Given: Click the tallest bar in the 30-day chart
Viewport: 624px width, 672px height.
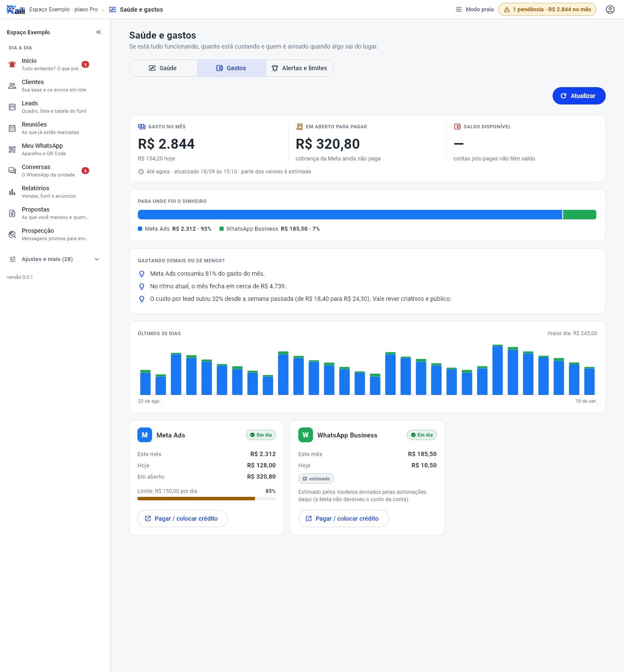Looking at the screenshot, I should [497, 370].
